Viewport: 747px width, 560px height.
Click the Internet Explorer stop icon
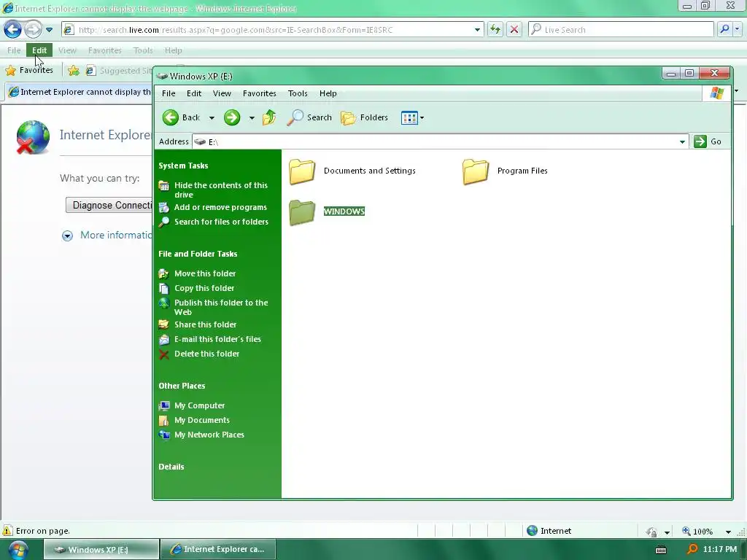tap(514, 29)
